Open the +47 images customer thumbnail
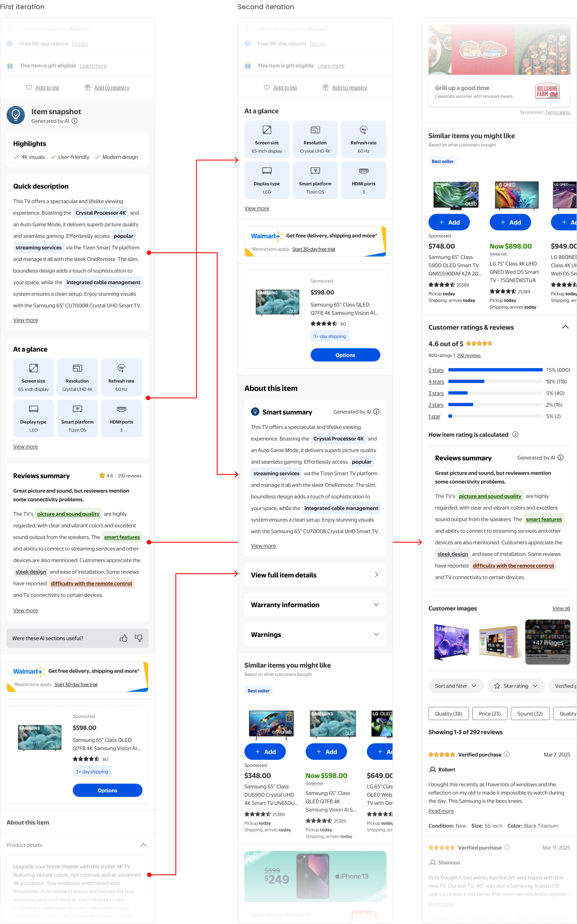Viewport: 577px width, 924px height. pyautogui.click(x=548, y=642)
